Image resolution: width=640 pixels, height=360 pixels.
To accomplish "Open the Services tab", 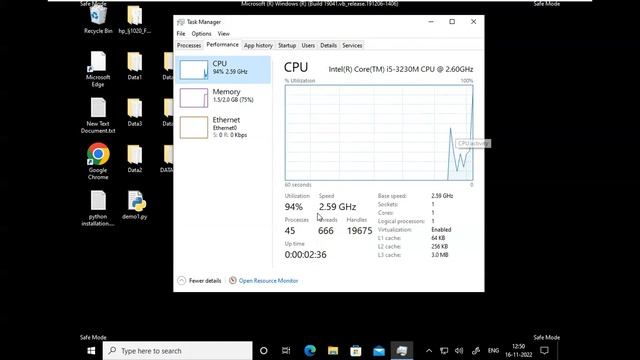I will [352, 45].
